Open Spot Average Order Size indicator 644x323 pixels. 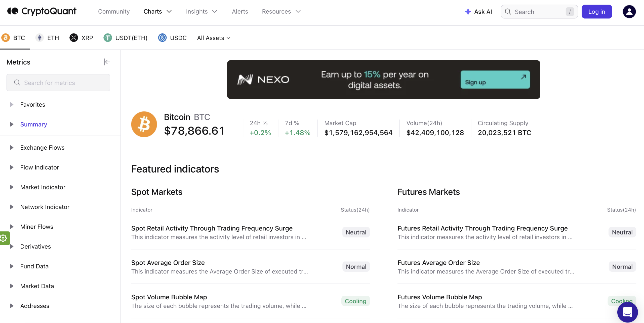[168, 263]
